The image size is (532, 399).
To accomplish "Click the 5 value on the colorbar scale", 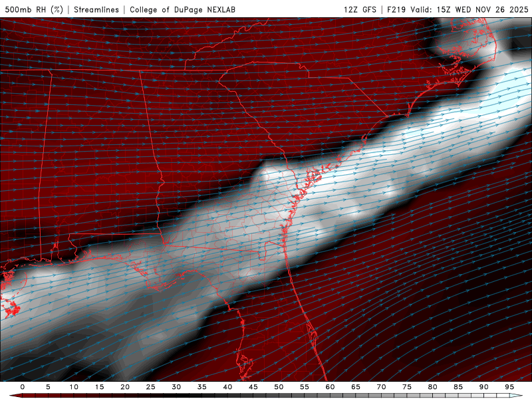I will pyautogui.click(x=48, y=387).
